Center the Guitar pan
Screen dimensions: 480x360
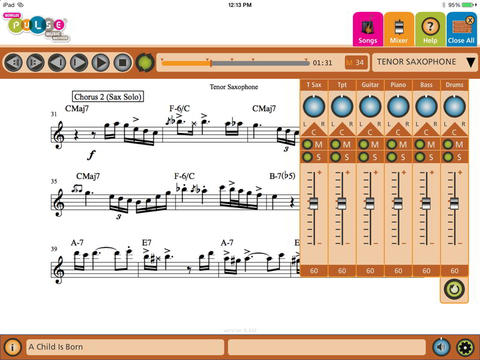pos(370,130)
